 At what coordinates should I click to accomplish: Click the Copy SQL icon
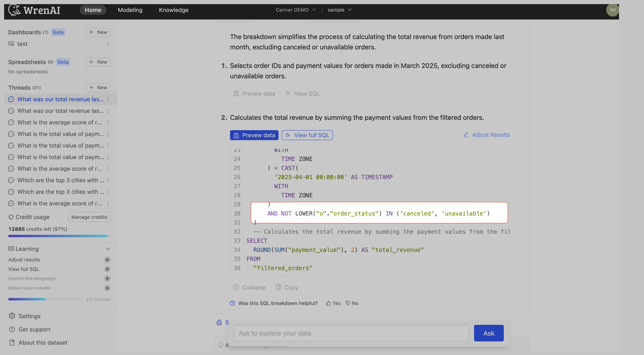point(278,287)
